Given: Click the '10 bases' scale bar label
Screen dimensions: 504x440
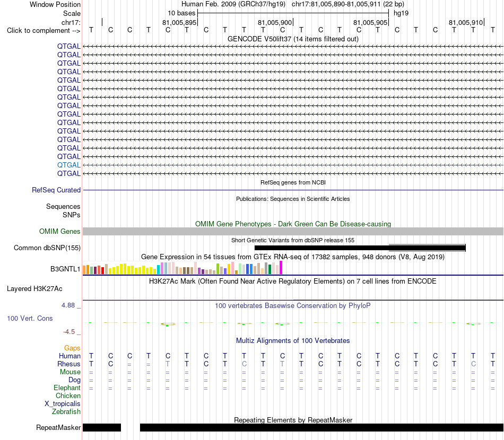Looking at the screenshot, I should (x=181, y=13).
